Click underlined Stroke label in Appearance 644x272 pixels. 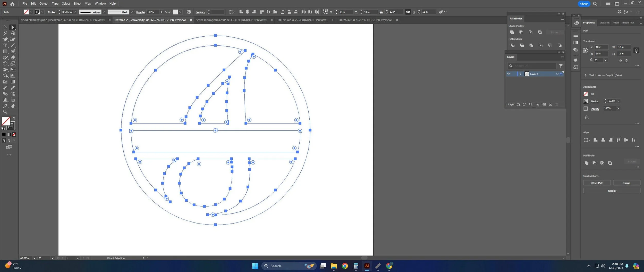[x=594, y=101]
